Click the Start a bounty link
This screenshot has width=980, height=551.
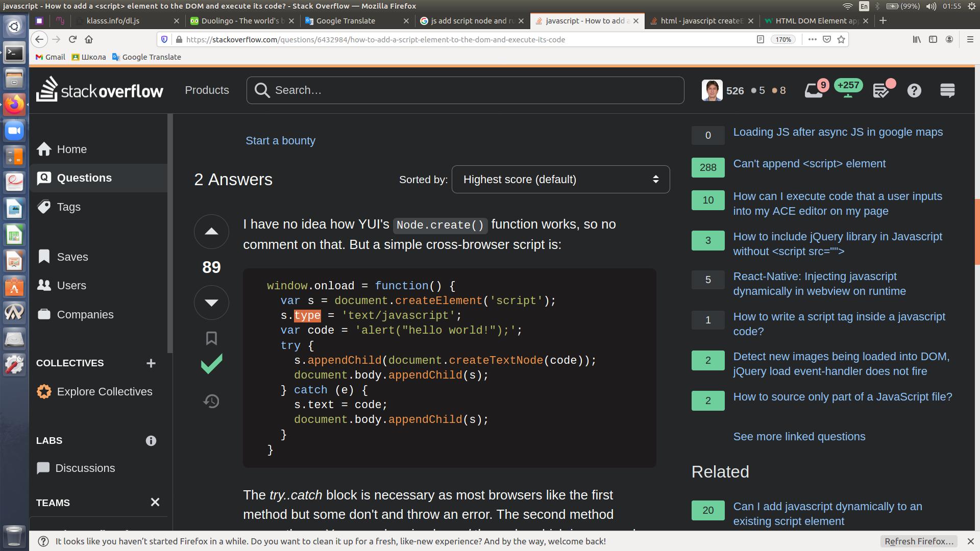[x=280, y=141]
